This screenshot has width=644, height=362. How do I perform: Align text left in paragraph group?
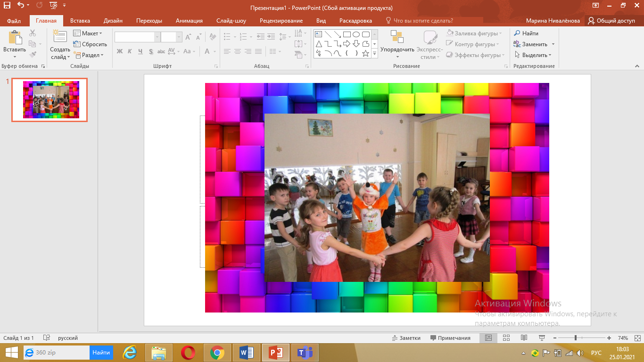click(x=227, y=51)
